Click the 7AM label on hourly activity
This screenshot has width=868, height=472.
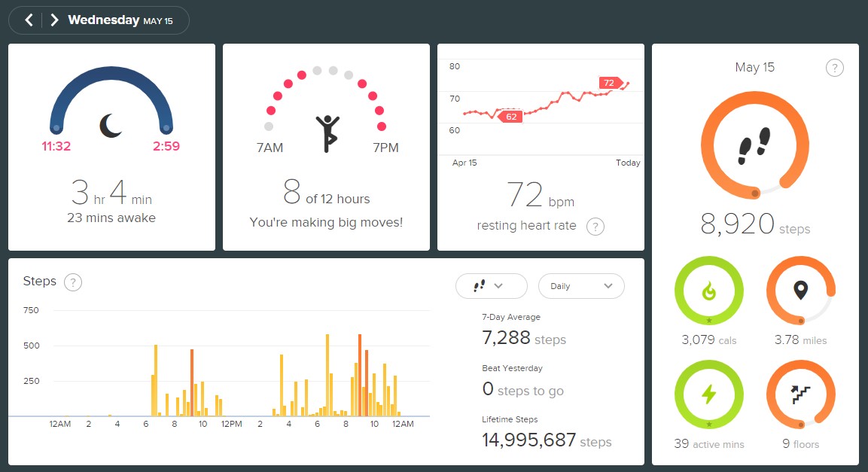pyautogui.click(x=270, y=148)
